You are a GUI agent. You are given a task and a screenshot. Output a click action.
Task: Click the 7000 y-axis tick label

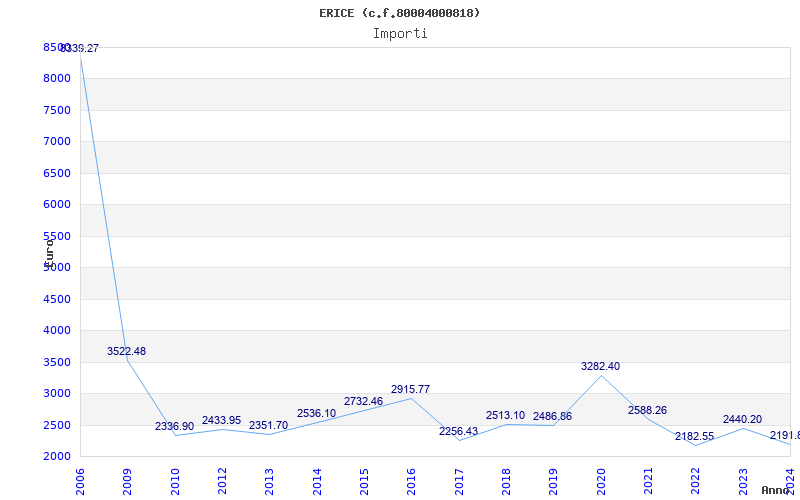tap(57, 141)
